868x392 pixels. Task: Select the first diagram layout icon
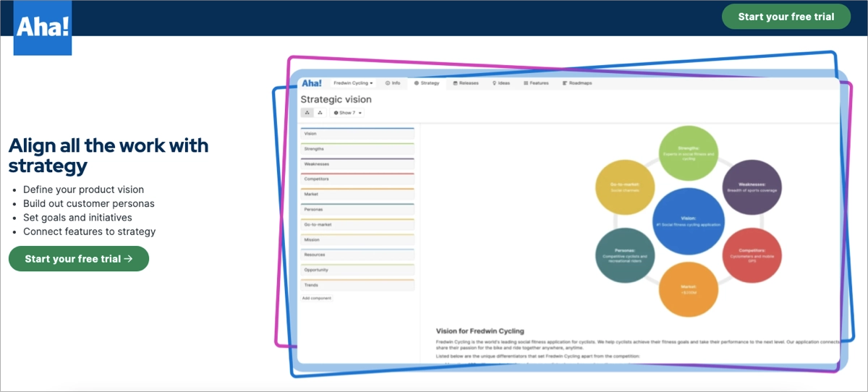tap(307, 113)
